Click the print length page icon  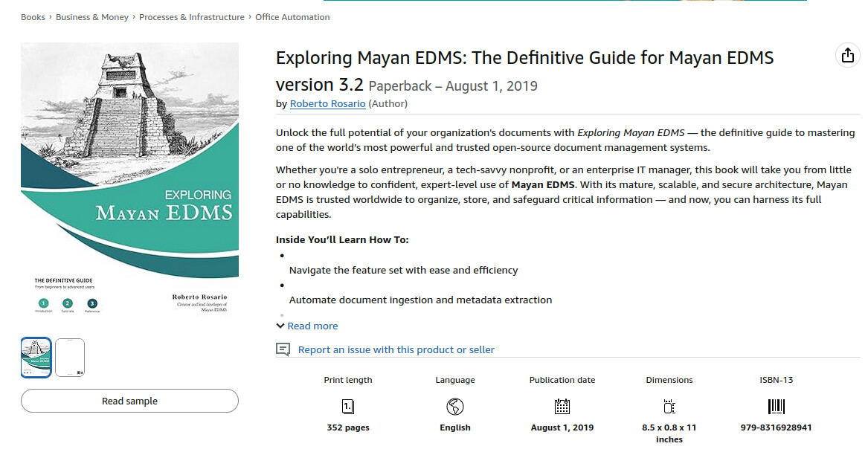tap(347, 407)
